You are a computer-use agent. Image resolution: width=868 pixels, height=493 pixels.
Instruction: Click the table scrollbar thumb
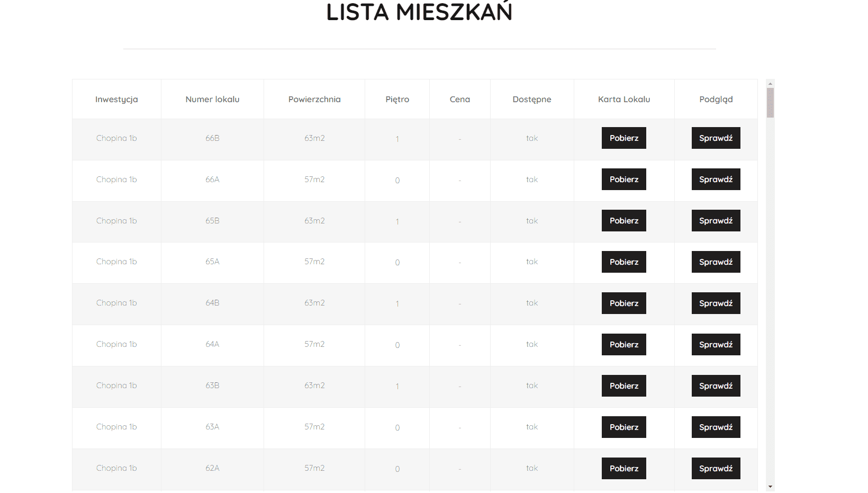[770, 103]
